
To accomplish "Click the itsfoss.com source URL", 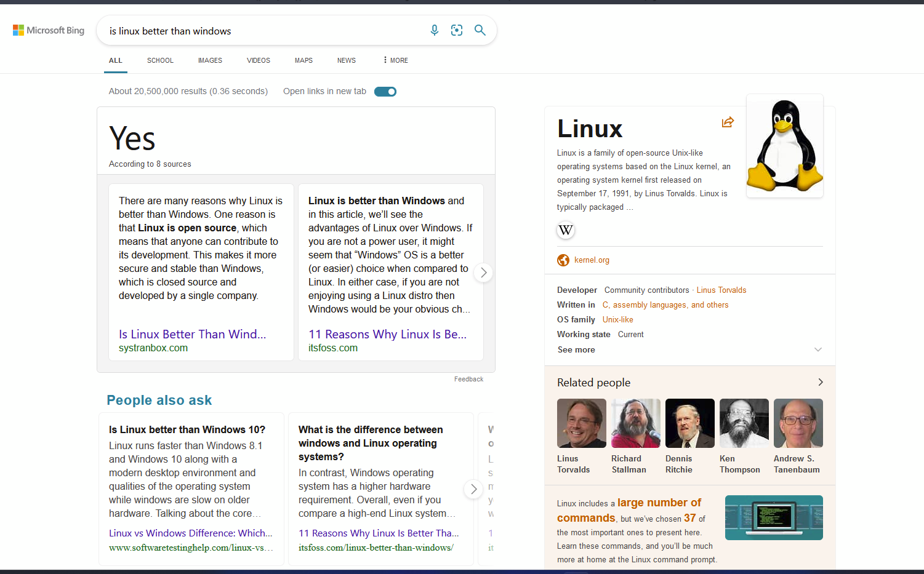I will 333,348.
